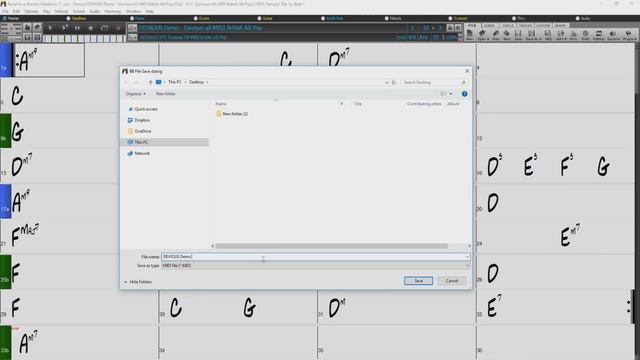Open the Edit menu
The image size is (640, 360).
coord(16,11)
